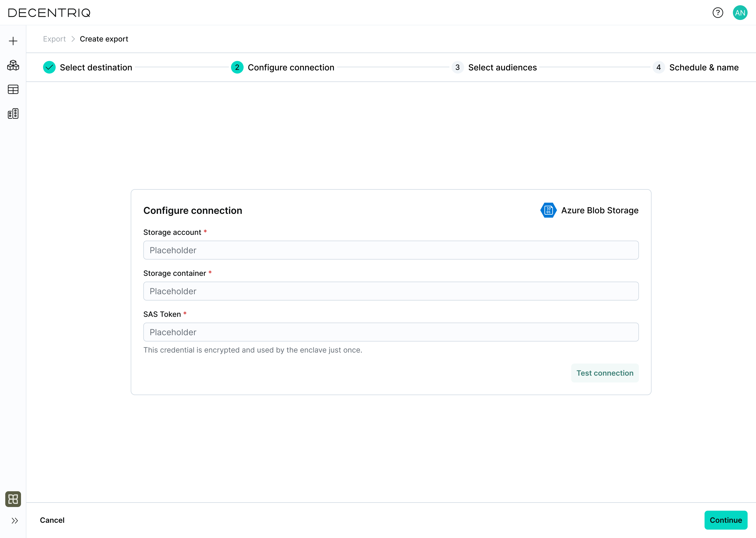Image resolution: width=756 pixels, height=538 pixels.
Task: Open the stacked cubes sidebar icon
Action: coord(13,65)
